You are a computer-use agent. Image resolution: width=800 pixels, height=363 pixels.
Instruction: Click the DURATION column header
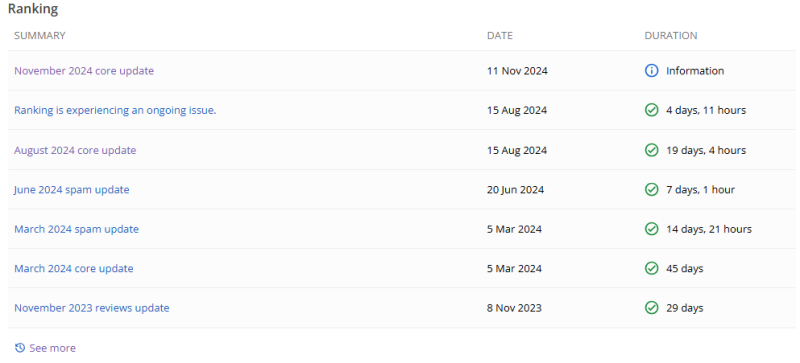(671, 36)
